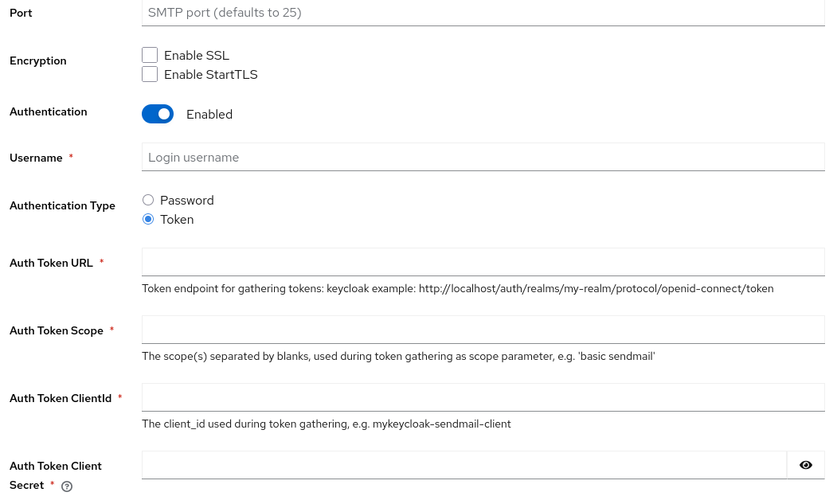The width and height of the screenshot is (837, 504).
Task: Turn off the Authentication toggle
Action: (158, 114)
